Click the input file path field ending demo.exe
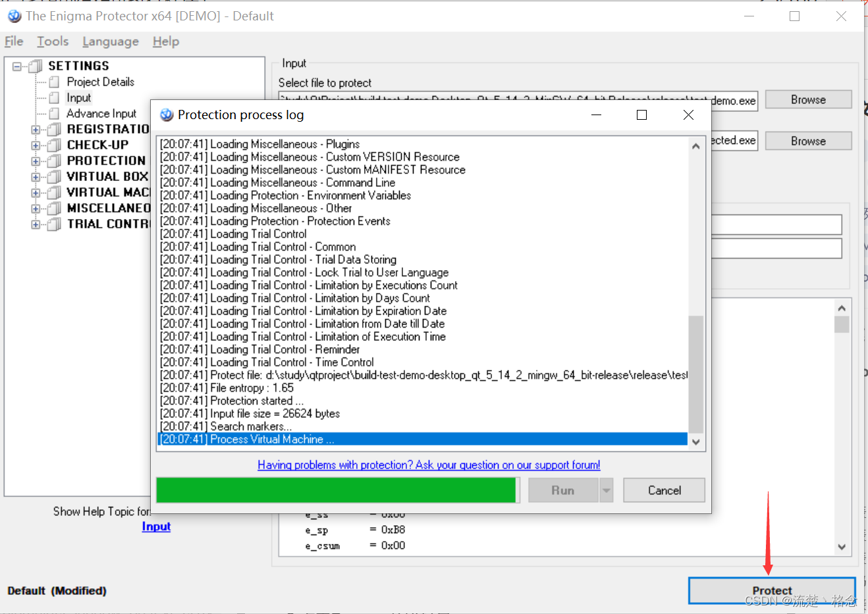Screen dimensions: 868x614 [518, 101]
